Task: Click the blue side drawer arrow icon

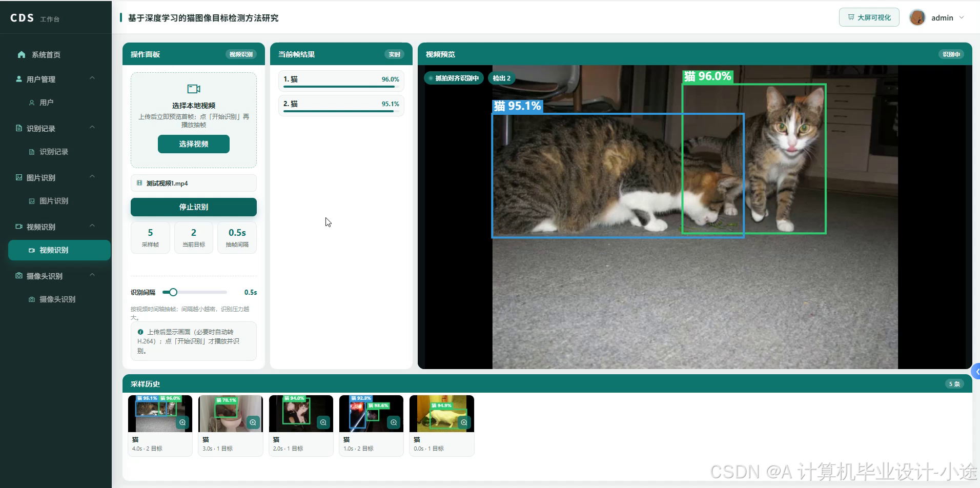Action: (x=976, y=372)
